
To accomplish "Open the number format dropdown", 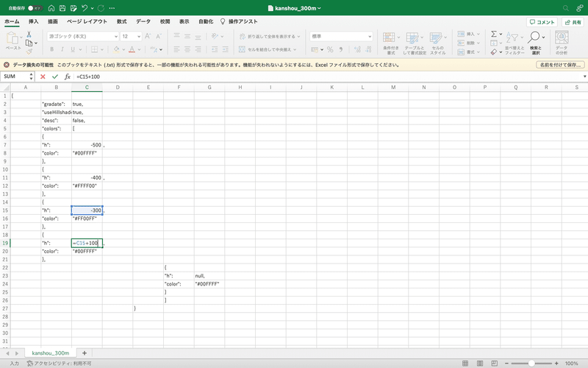I will (x=370, y=36).
